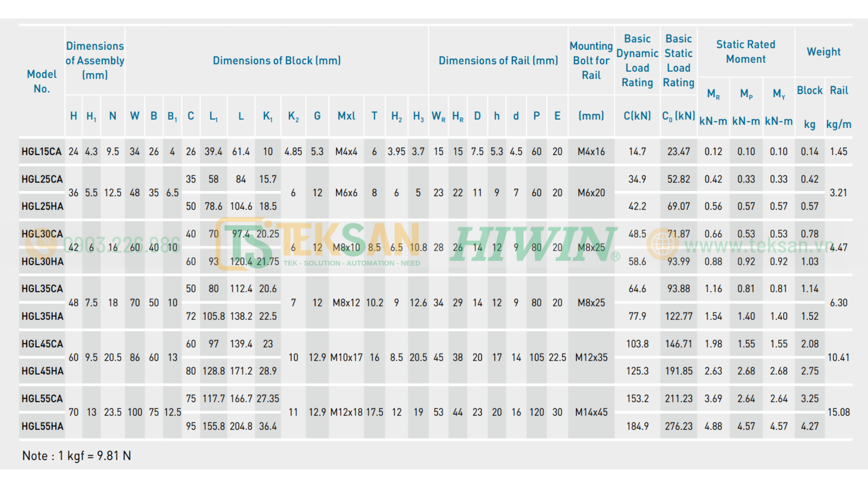Click the Dimensions of Block header
Screen dimensions: 868x488
coord(277,61)
